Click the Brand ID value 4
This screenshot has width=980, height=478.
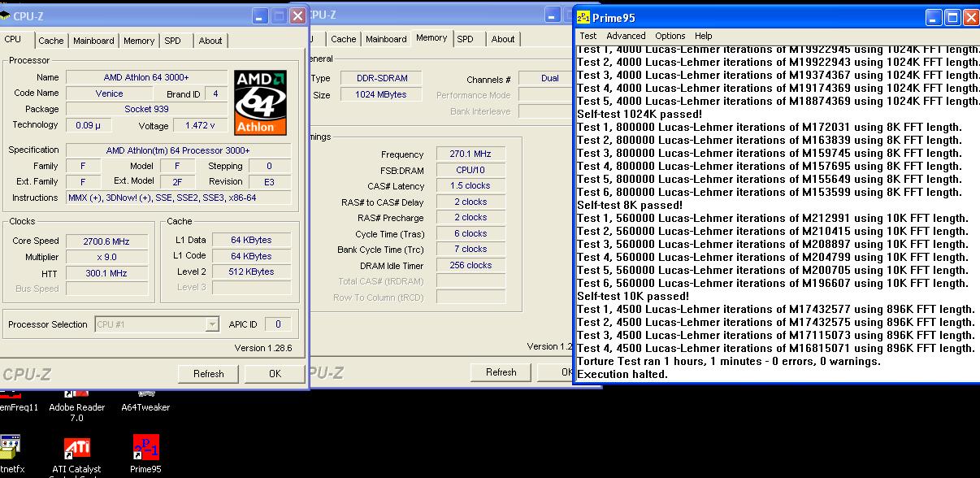pyautogui.click(x=216, y=93)
